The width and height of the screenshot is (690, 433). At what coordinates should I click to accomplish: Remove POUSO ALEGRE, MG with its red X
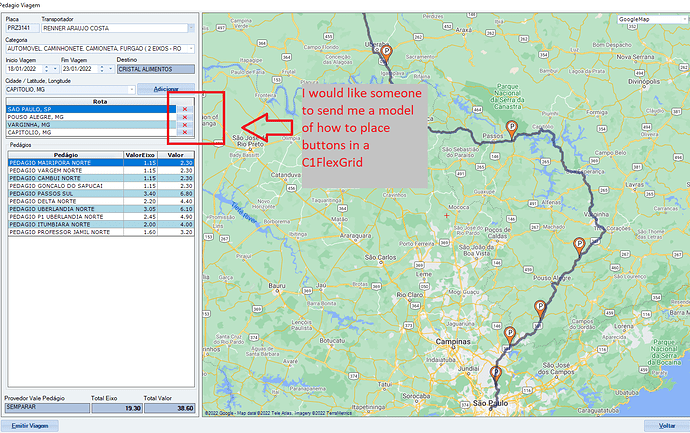point(185,117)
